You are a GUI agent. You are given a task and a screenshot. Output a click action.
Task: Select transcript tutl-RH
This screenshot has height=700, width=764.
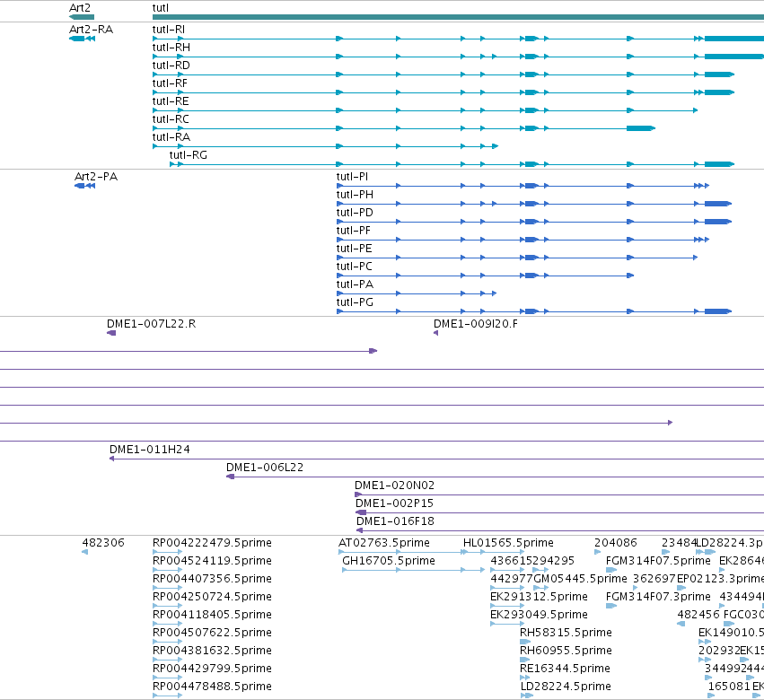tap(458, 57)
